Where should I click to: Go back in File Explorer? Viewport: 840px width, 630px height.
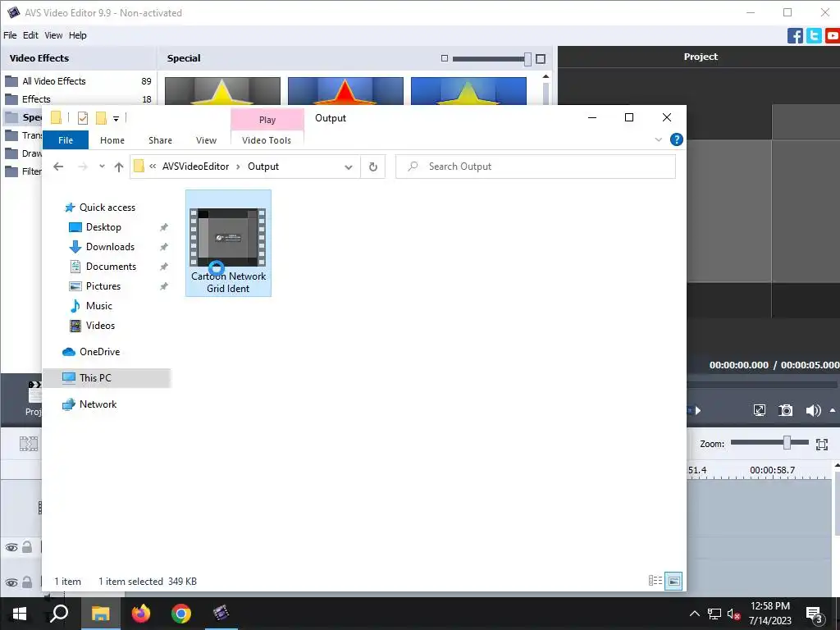coord(58,167)
